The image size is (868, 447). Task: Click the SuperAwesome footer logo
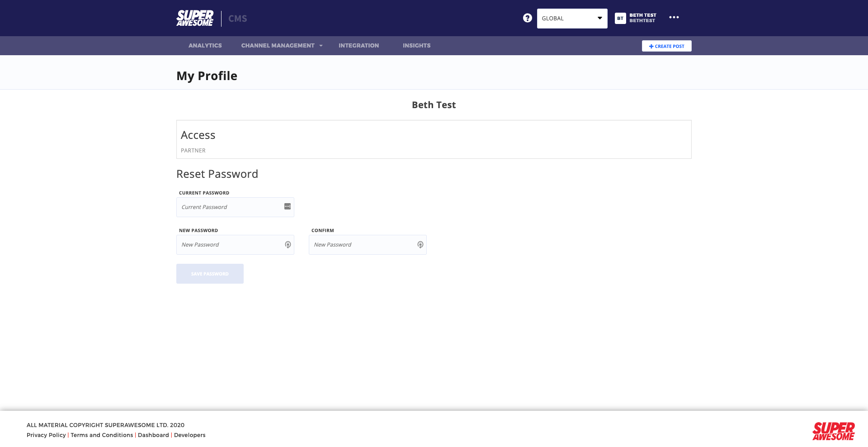click(833, 431)
